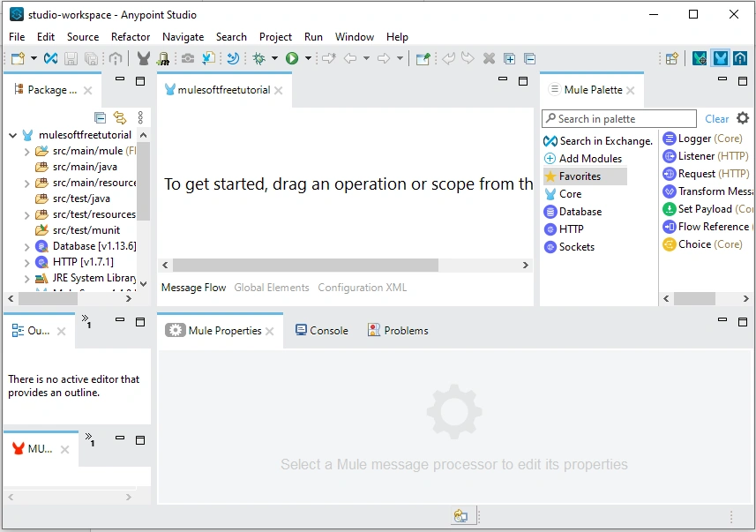Click the Clear link in Mule Palette
Image resolution: width=756 pixels, height=532 pixels.
716,118
